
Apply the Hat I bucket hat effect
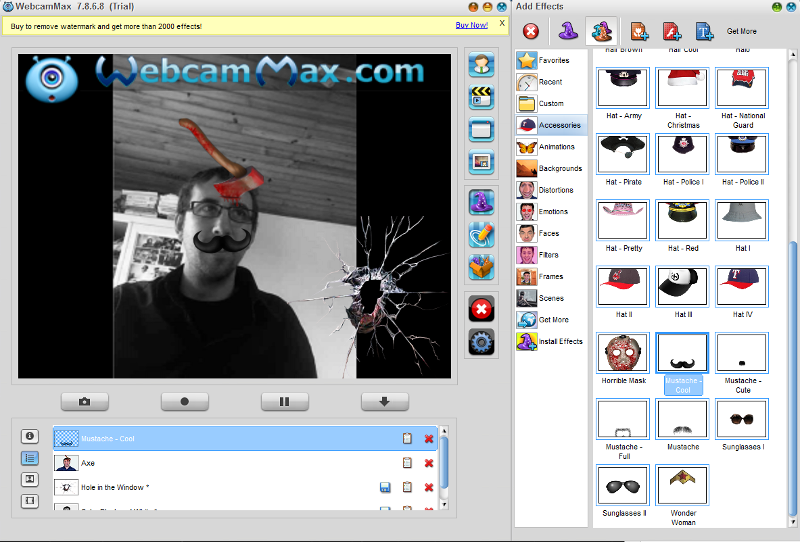click(x=742, y=220)
